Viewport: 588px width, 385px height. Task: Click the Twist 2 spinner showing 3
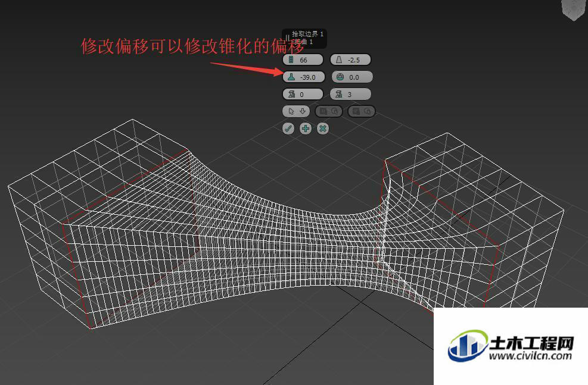point(351,94)
